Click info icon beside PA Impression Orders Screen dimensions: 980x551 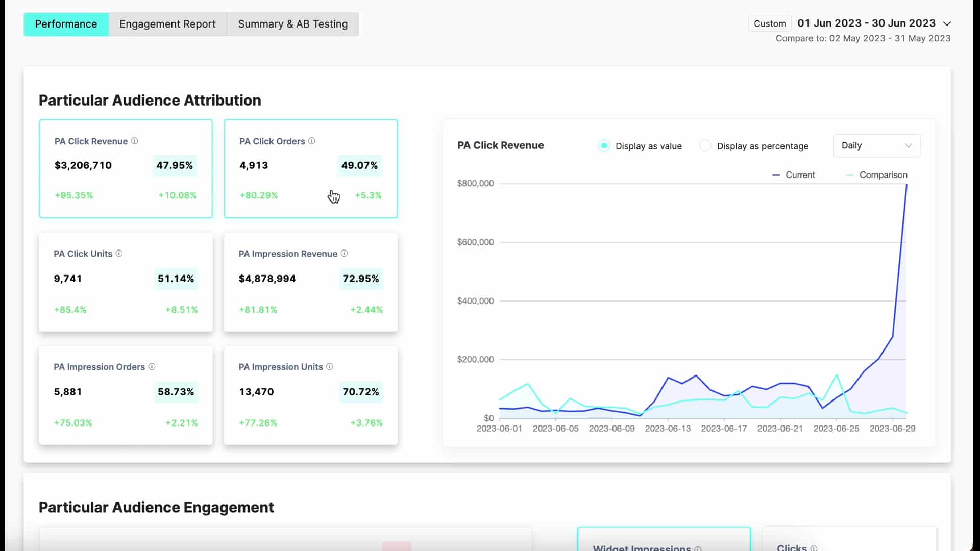point(152,366)
